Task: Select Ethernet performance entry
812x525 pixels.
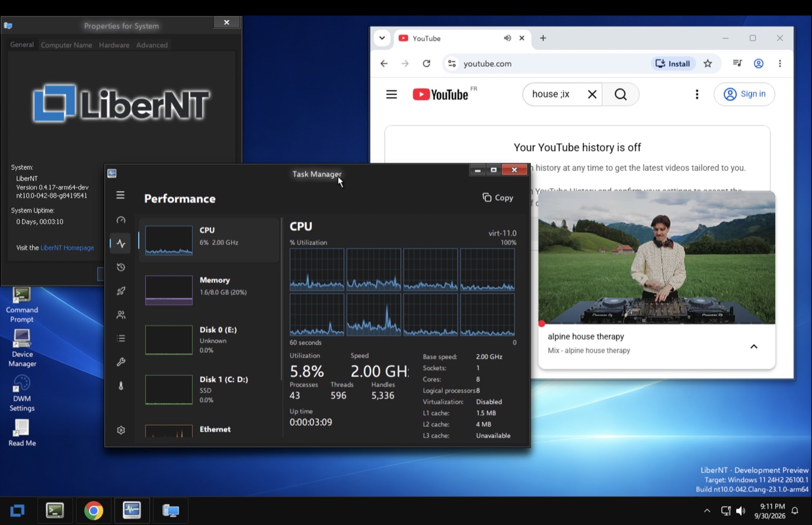Action: 209,429
